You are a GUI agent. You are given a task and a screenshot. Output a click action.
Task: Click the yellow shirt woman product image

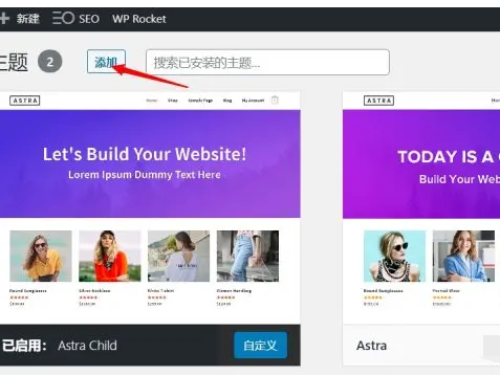click(41, 256)
